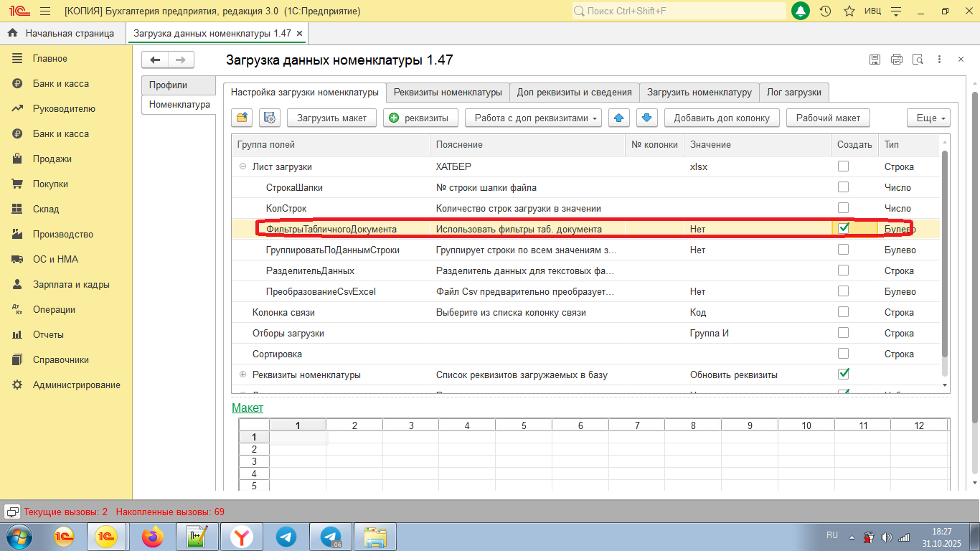Open the history clock icon
The width and height of the screenshot is (980, 551).
(825, 11)
